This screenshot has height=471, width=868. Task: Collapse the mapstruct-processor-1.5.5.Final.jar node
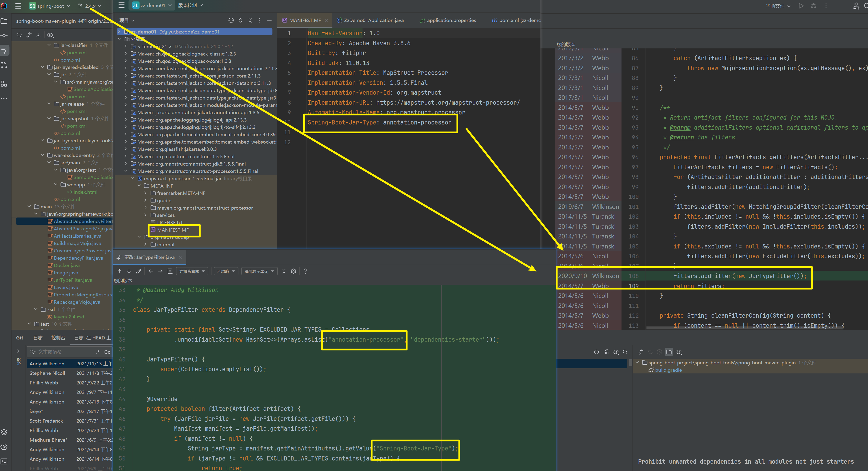[x=132, y=179]
